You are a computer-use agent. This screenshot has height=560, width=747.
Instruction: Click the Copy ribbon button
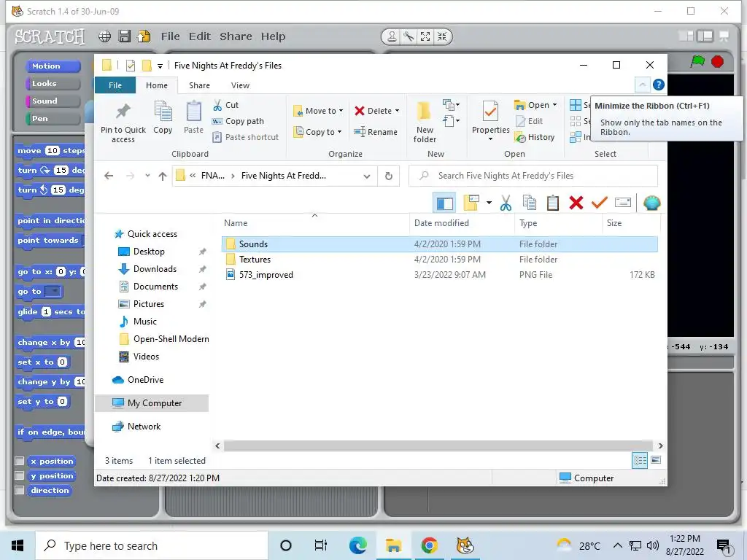click(163, 117)
